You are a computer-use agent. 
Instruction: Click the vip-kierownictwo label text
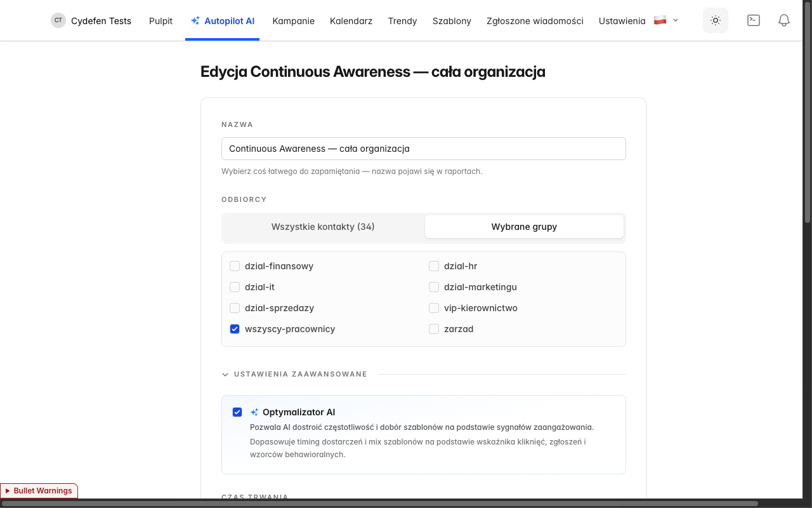pyautogui.click(x=481, y=308)
